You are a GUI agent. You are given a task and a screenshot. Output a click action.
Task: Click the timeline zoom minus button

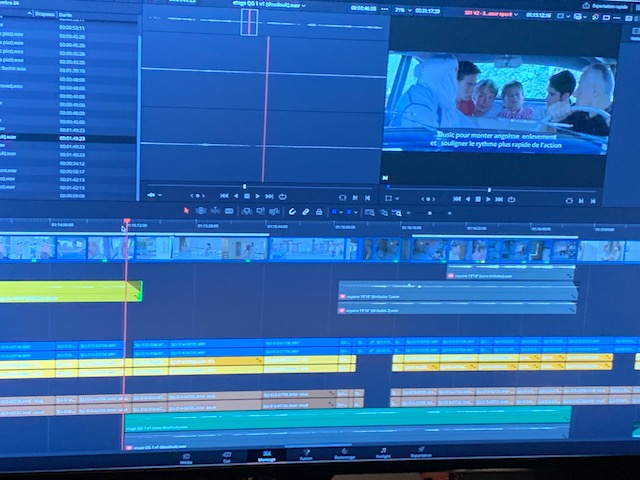click(x=409, y=213)
